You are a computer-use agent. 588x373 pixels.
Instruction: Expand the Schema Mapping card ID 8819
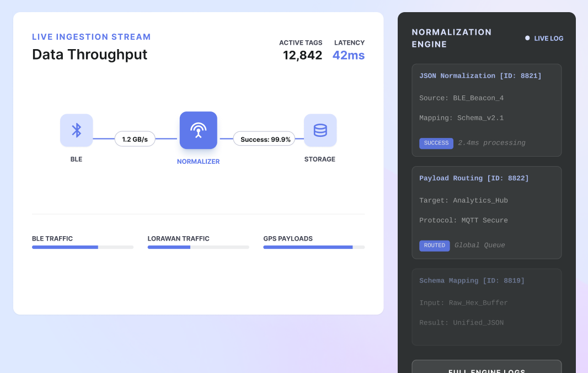(487, 307)
